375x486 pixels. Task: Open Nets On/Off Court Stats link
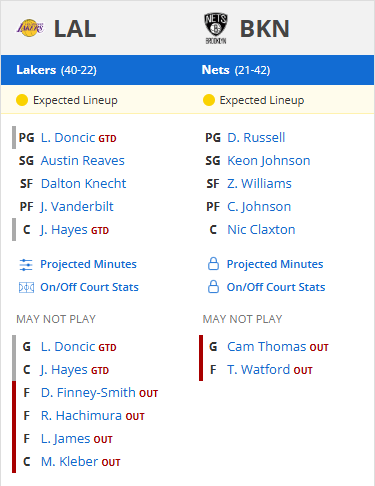click(276, 287)
